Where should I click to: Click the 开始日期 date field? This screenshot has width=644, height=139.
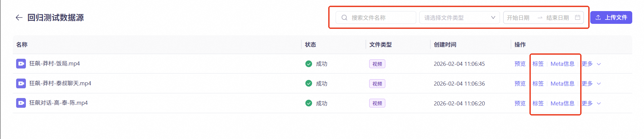tap(518, 17)
